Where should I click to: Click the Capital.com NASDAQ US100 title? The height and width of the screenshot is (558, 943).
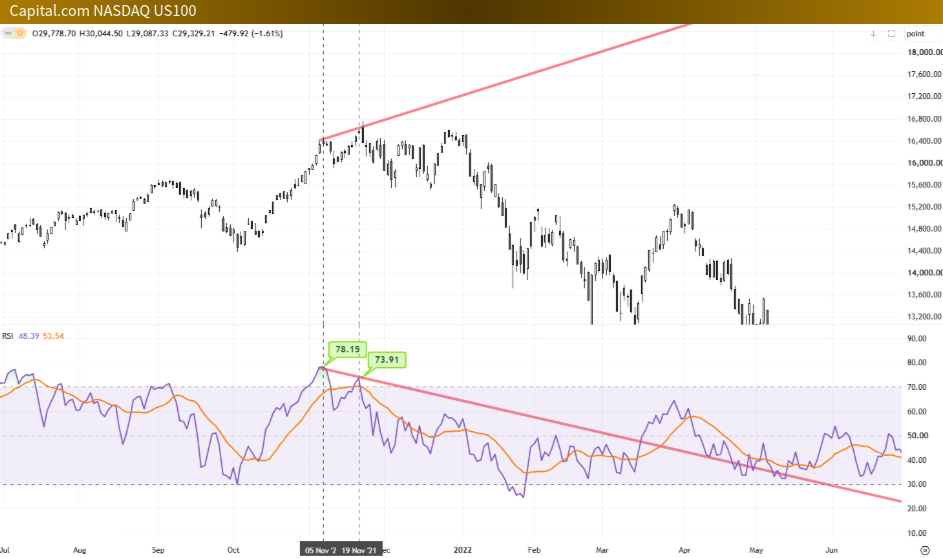coord(103,11)
